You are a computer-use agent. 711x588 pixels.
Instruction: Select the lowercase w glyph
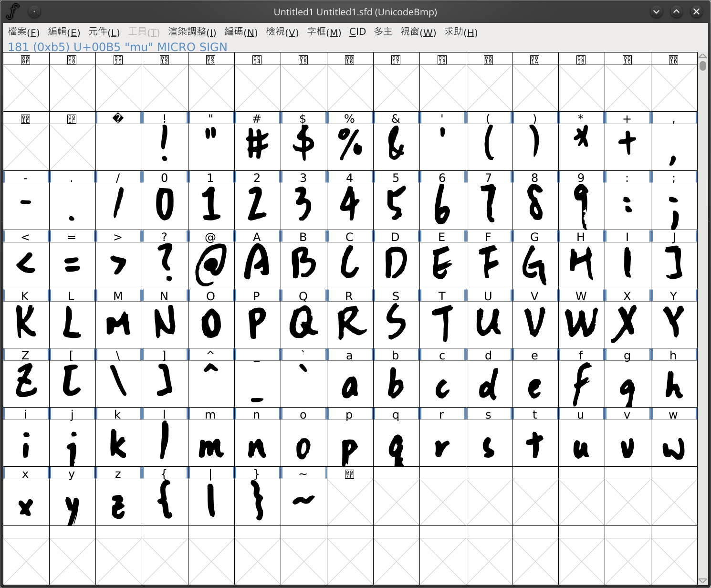[674, 443]
